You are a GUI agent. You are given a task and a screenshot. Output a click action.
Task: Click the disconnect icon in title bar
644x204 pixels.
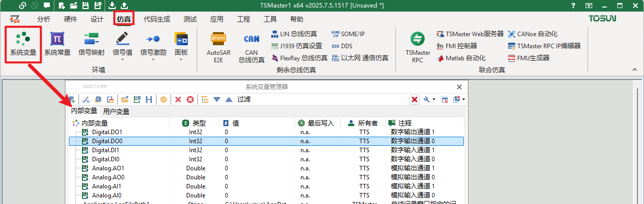pos(35,6)
